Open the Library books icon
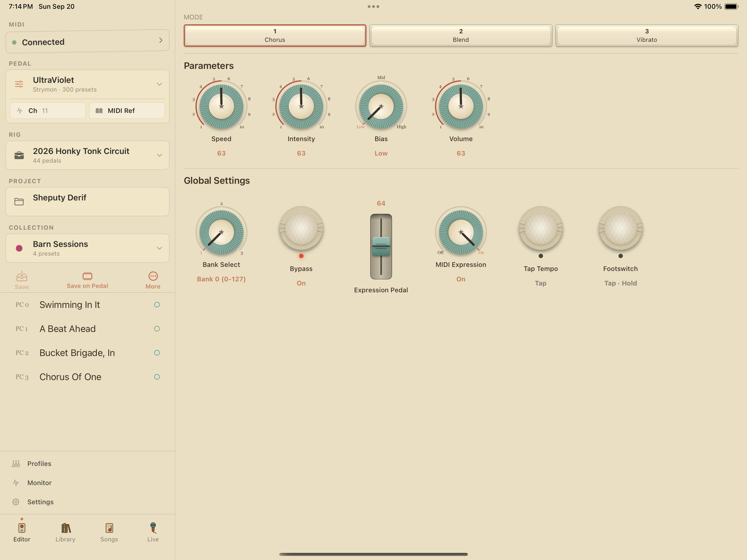The width and height of the screenshot is (747, 560). tap(66, 527)
